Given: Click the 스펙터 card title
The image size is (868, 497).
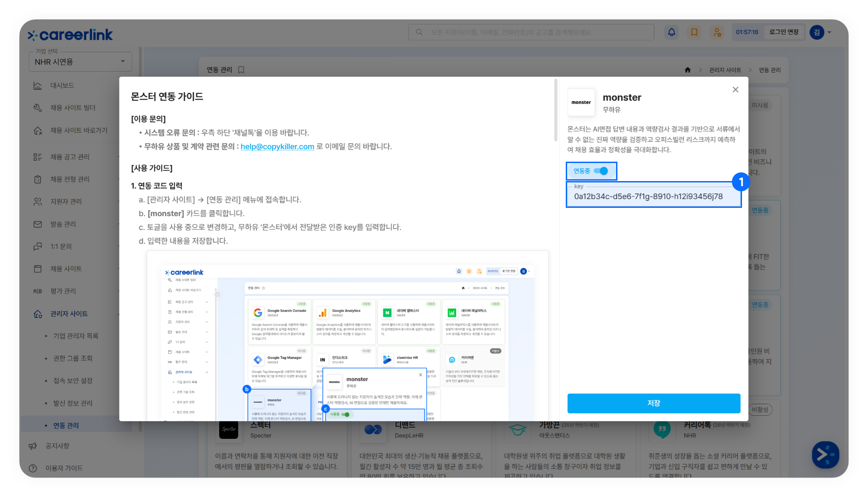Looking at the screenshot, I should (x=261, y=425).
